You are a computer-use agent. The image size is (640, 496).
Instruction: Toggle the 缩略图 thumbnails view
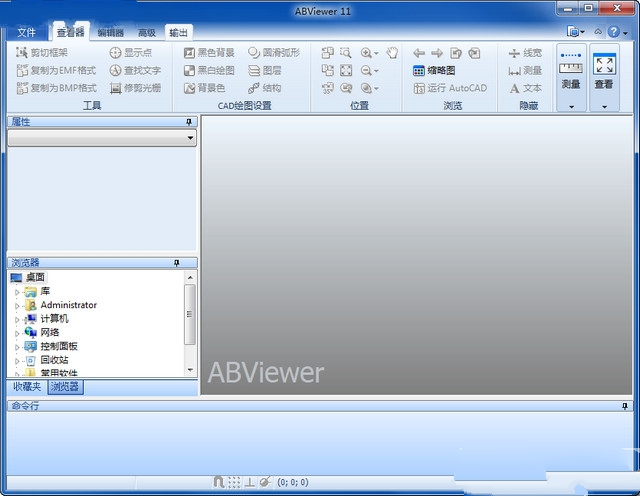[x=434, y=70]
